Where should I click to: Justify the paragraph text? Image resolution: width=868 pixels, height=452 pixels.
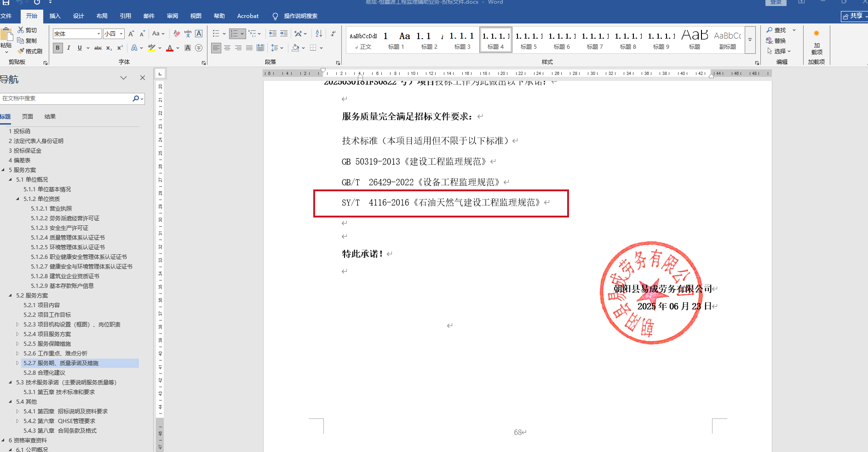[249, 48]
